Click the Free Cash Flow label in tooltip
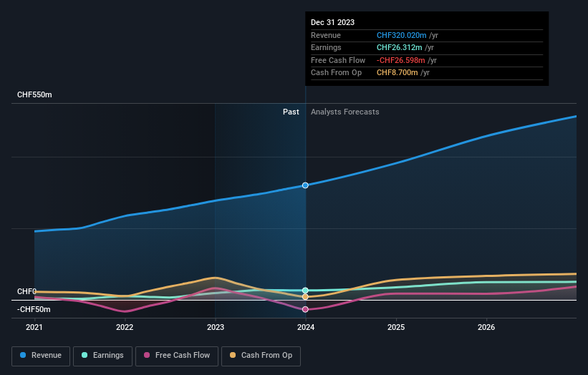 [338, 60]
